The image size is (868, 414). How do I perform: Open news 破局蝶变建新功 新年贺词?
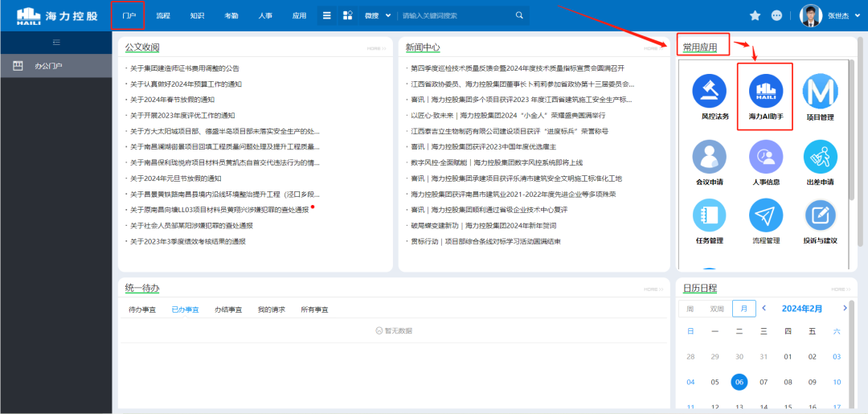[483, 226]
